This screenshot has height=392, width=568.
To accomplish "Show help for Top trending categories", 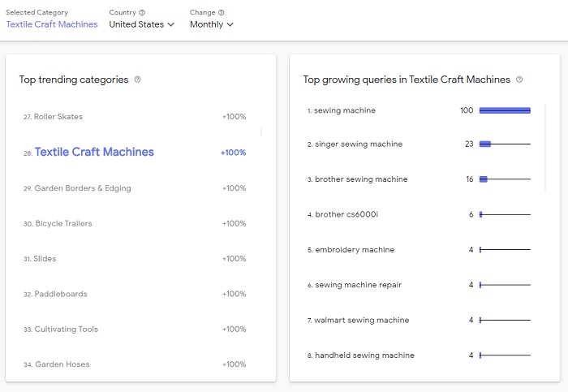I will point(137,80).
